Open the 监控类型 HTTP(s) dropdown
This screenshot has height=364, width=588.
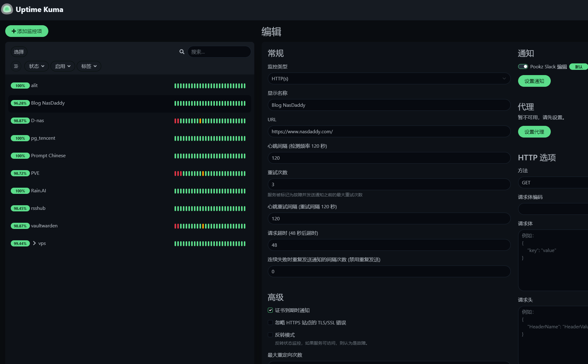click(389, 78)
